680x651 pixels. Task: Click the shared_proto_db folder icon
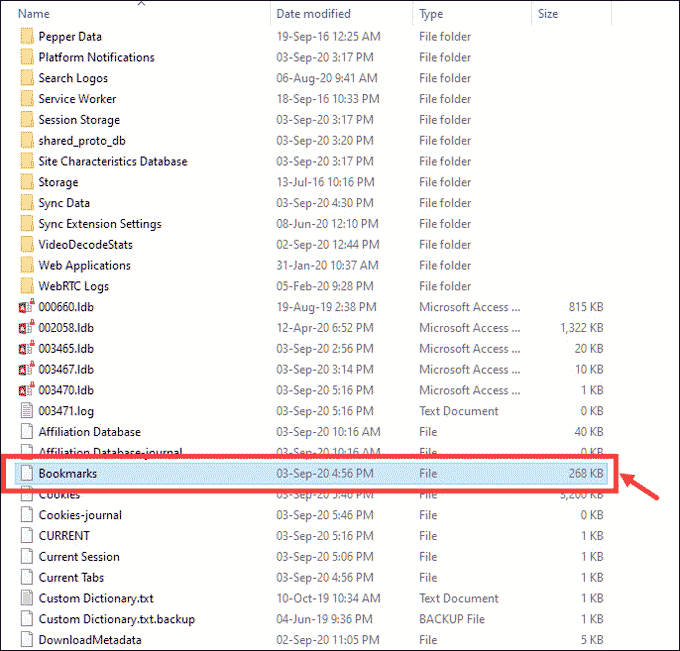27,141
